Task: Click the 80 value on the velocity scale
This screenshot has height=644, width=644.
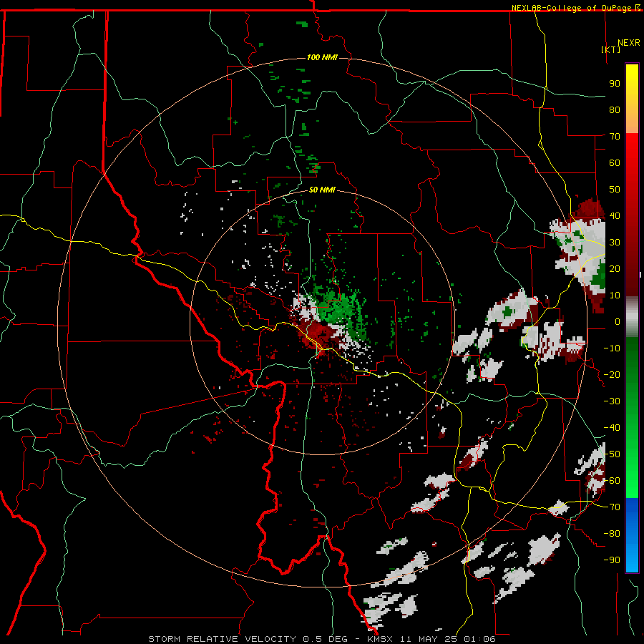Action: (615, 109)
